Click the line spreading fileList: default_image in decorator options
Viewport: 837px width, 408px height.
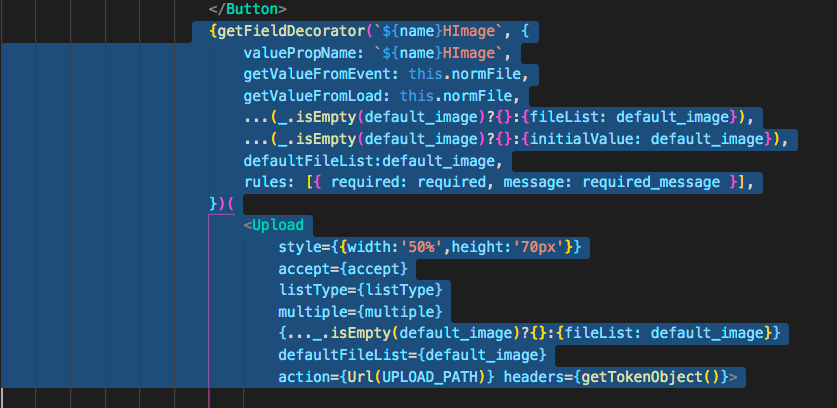click(499, 117)
